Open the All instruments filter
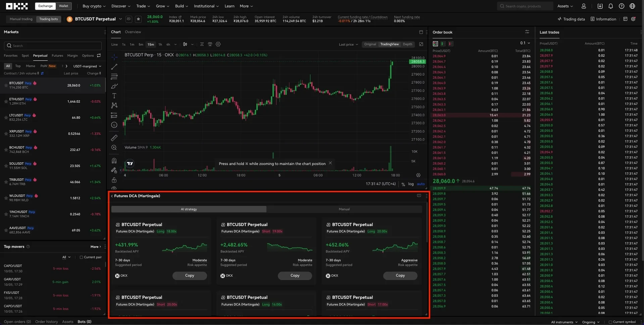Viewport: 644px width, 325px height. 564,322
